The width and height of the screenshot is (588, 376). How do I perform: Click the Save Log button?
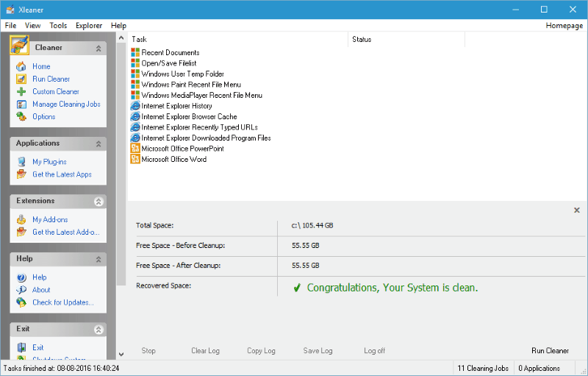click(318, 350)
